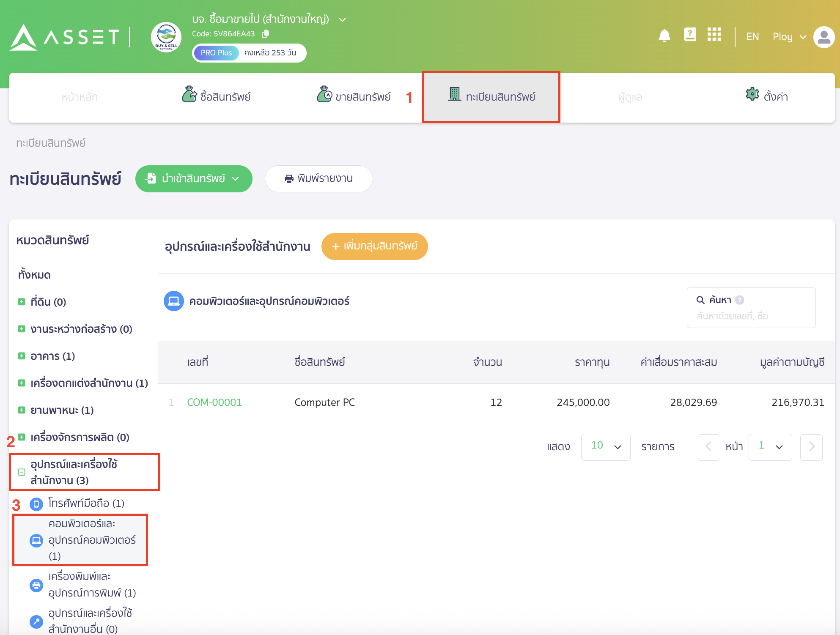Click the wrench icon beside อุปกรณ์และเครื่องใช้สำนักงานอื่น
Screen dimensions: 840x635
(x=36, y=622)
